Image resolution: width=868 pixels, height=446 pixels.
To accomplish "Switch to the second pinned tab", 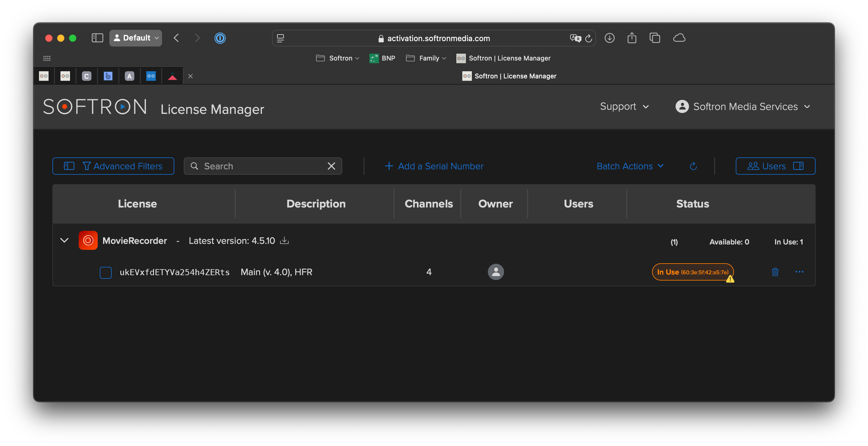I will pos(65,76).
